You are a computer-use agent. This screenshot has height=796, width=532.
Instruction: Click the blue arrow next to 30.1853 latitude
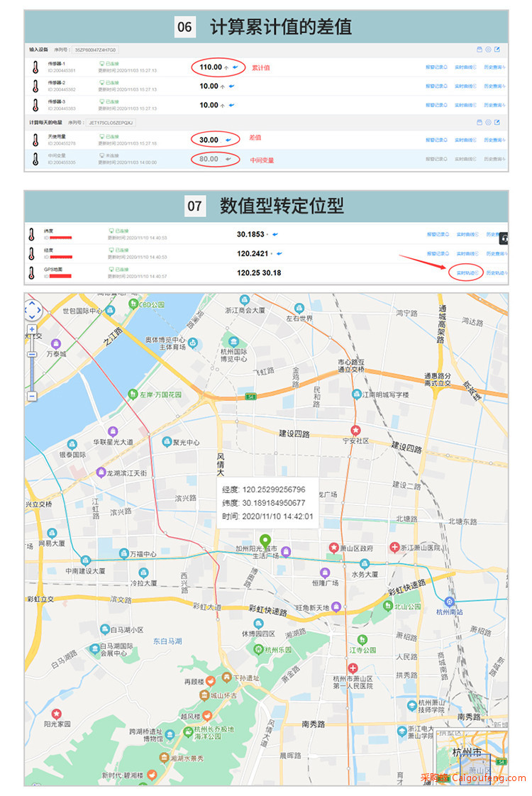pyautogui.click(x=275, y=235)
